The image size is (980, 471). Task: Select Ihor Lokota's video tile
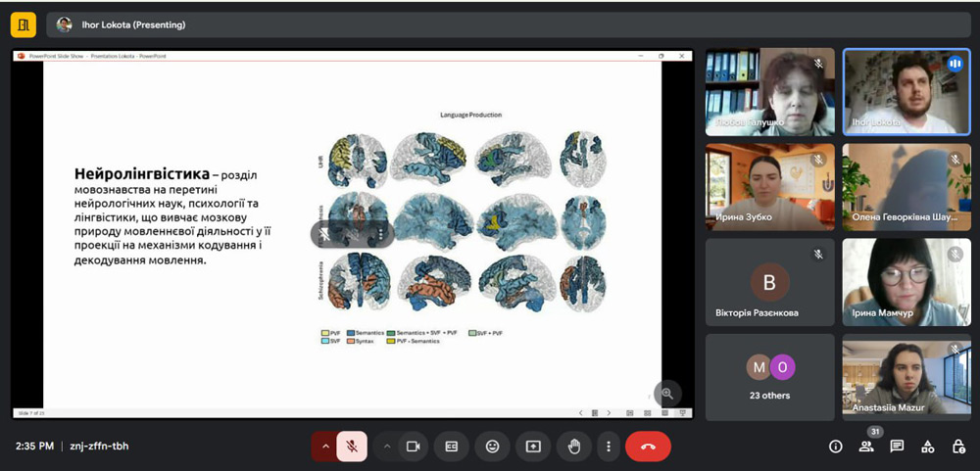[x=906, y=91]
